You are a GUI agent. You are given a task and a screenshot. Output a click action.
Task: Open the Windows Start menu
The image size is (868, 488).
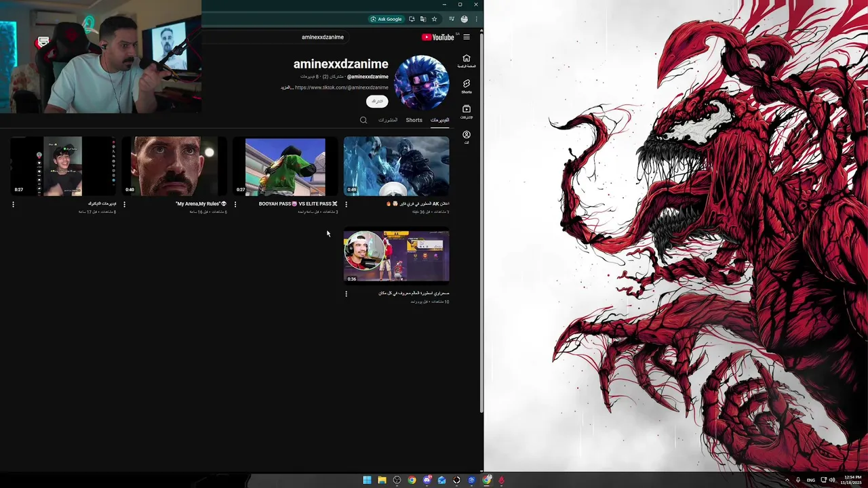pyautogui.click(x=367, y=480)
